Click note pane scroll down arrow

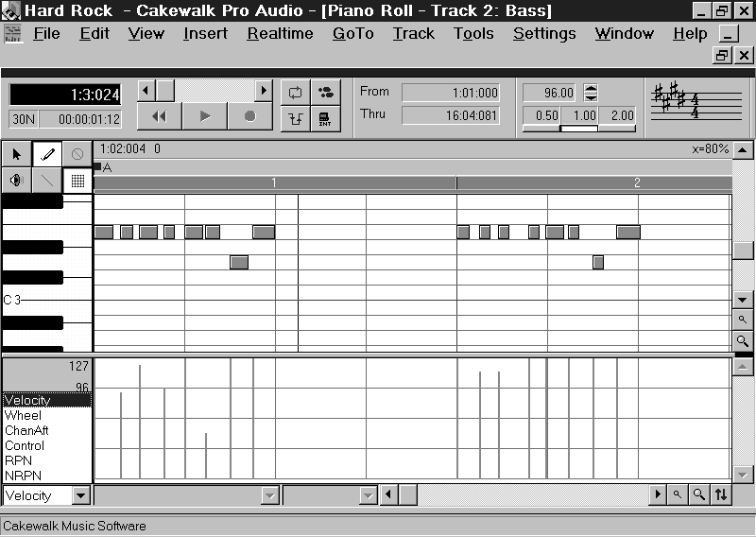[743, 300]
